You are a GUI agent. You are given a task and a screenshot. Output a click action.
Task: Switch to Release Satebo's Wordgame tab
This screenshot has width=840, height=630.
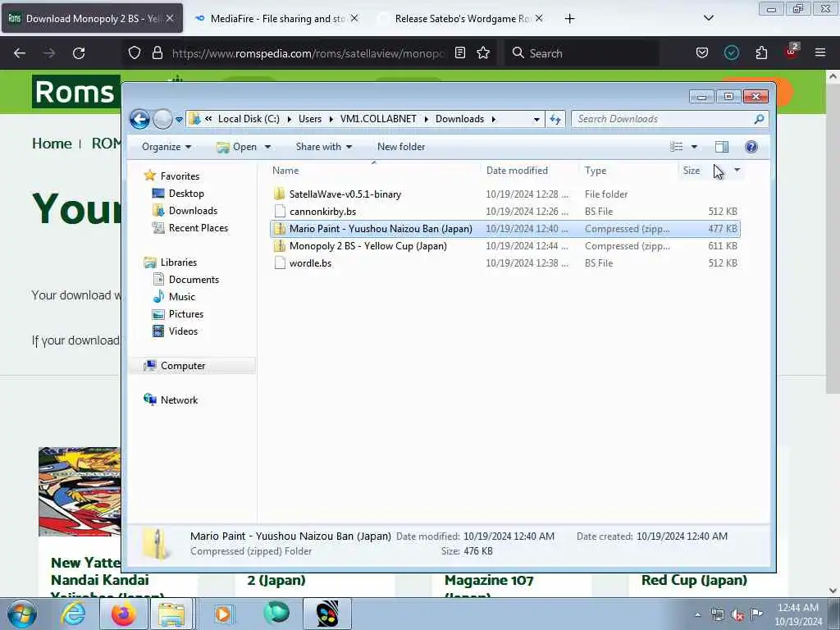462,18
